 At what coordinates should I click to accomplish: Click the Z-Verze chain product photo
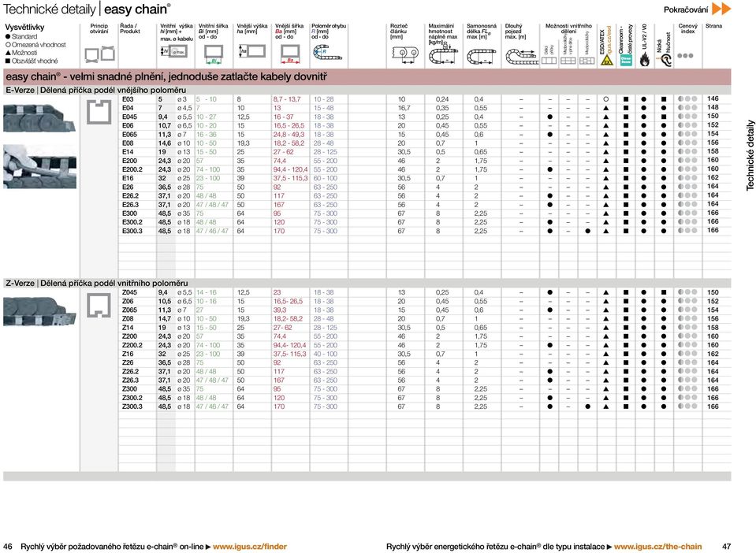[x=39, y=311]
